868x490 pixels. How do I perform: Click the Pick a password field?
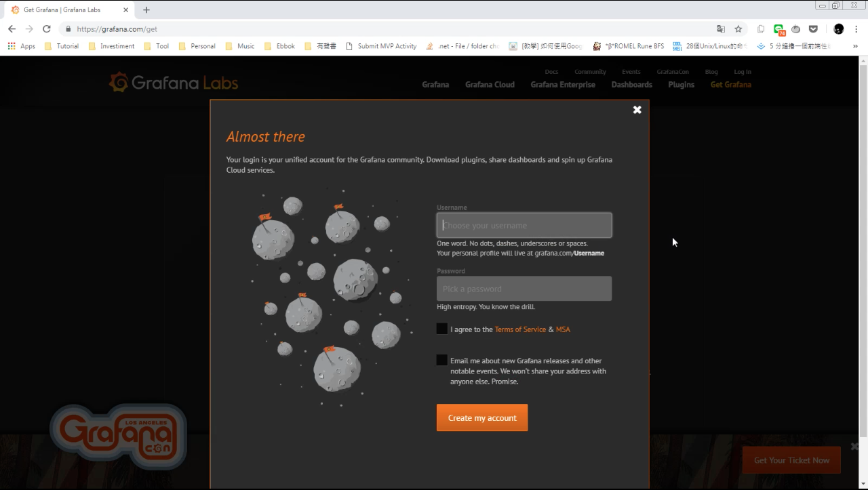524,289
